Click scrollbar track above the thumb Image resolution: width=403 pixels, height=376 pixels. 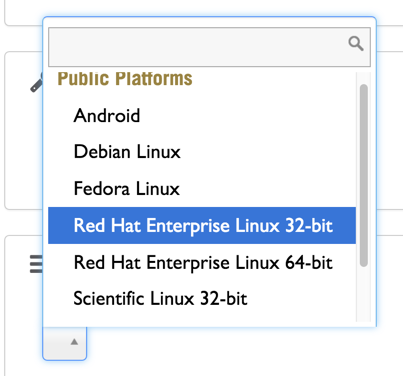pos(364,78)
